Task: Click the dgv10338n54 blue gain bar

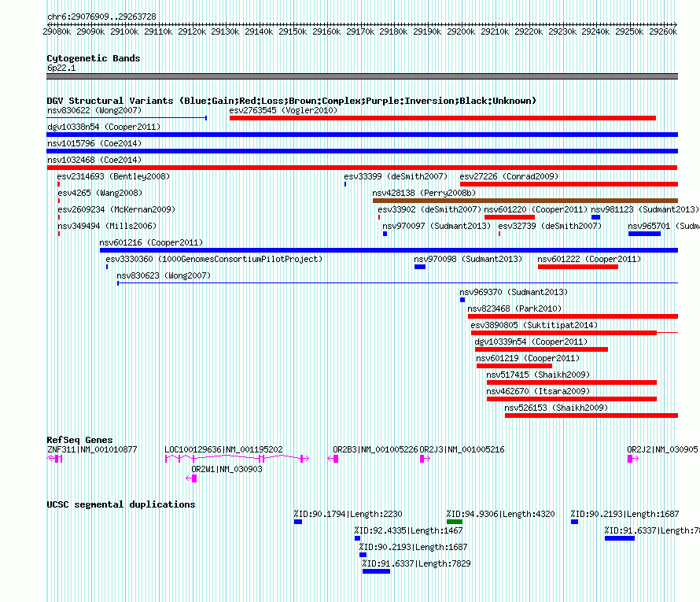Action: point(362,135)
